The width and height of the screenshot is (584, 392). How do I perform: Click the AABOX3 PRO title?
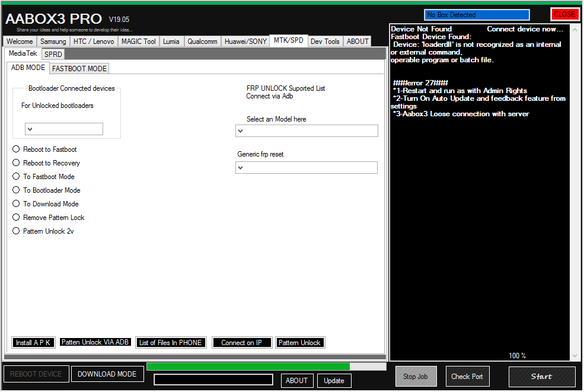[53, 18]
